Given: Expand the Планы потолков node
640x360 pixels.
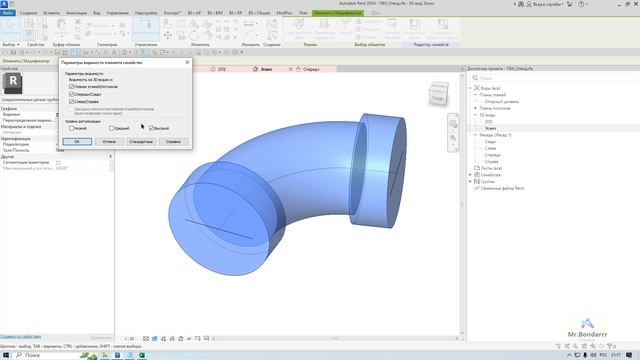Looking at the screenshot, I should (475, 108).
